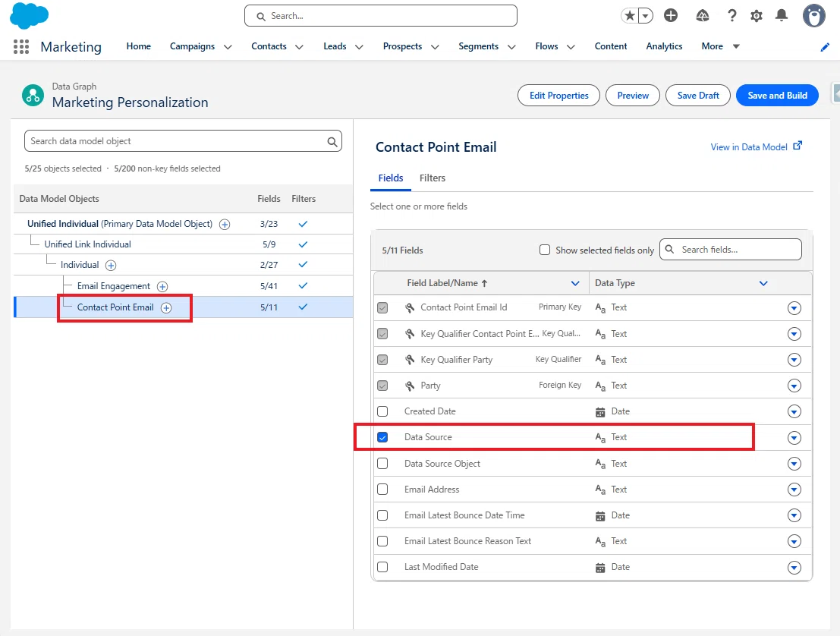This screenshot has height=636, width=840.
Task: Add related object to Contact Point Email
Action: tap(167, 307)
